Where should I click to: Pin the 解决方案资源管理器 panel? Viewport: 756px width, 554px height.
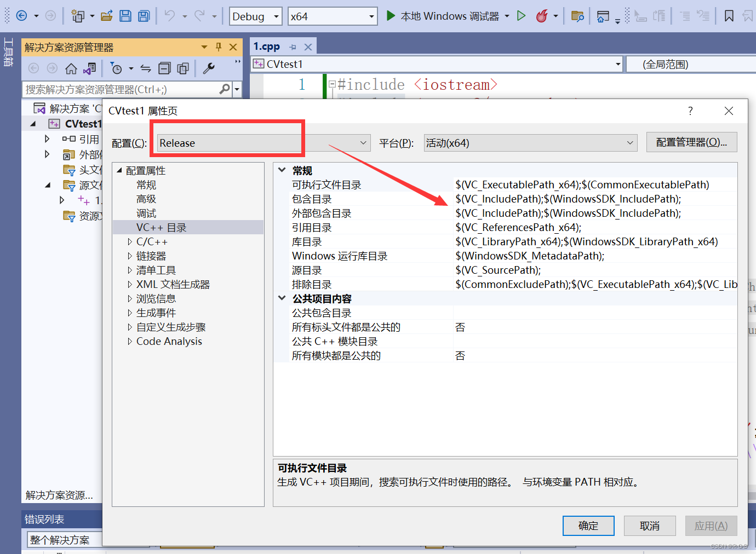(x=218, y=47)
